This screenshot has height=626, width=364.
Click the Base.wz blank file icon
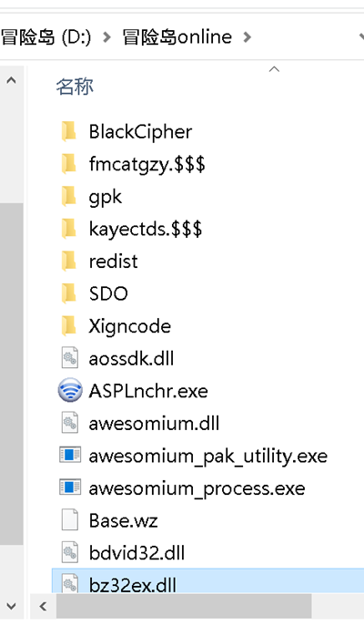click(x=70, y=519)
